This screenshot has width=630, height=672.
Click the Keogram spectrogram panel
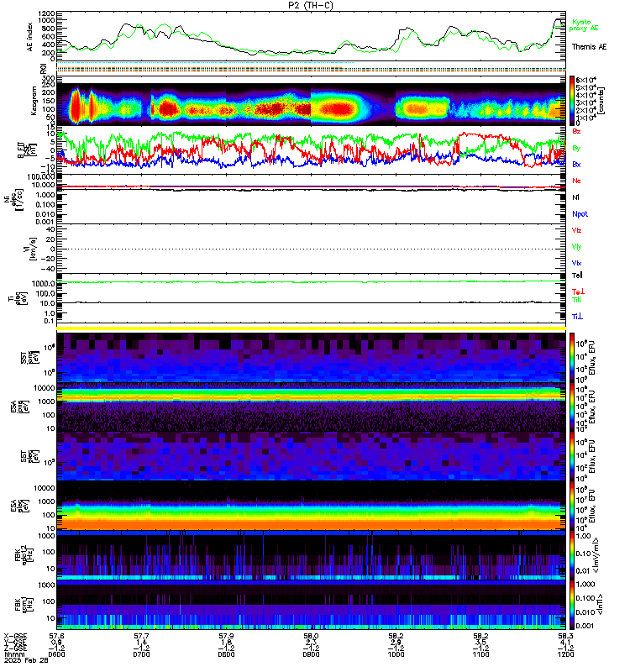pos(311,101)
